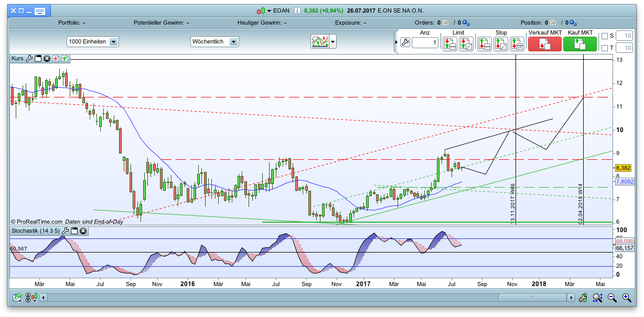
Task: Open the Wöchentlich timeframe dropdown
Action: [x=214, y=41]
